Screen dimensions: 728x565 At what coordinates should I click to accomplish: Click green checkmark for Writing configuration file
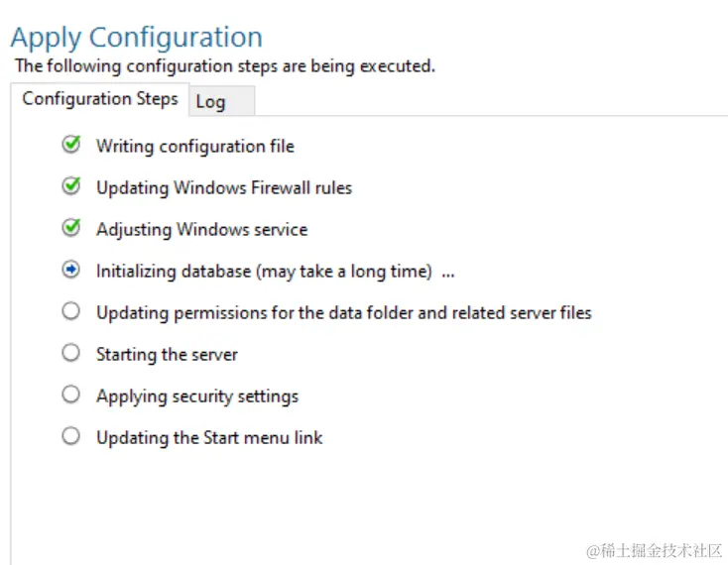[71, 145]
